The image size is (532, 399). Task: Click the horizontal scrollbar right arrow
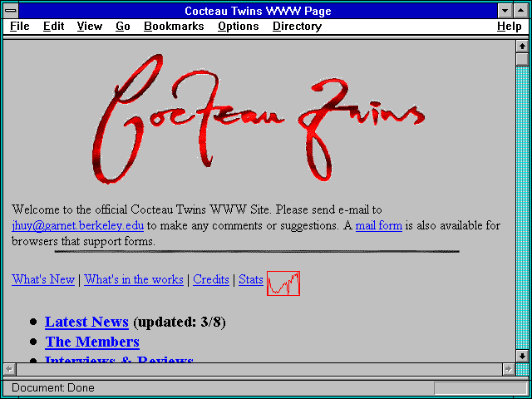point(509,369)
